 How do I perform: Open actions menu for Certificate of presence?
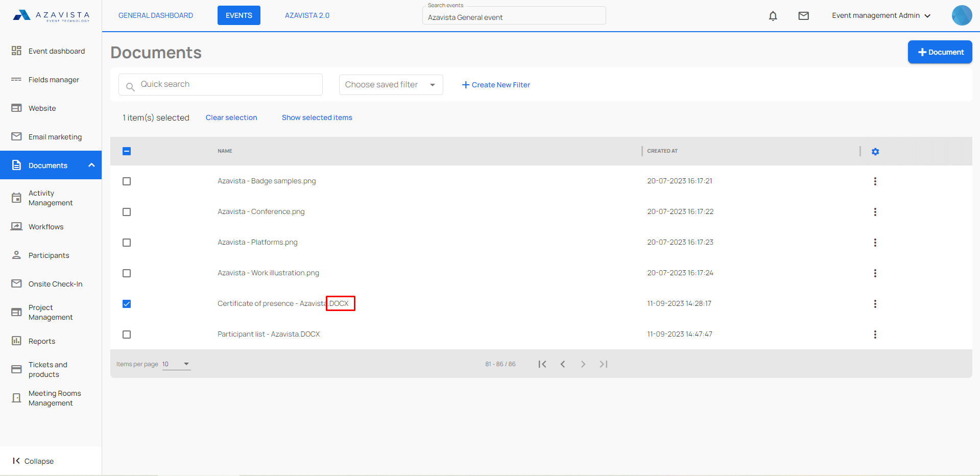875,304
